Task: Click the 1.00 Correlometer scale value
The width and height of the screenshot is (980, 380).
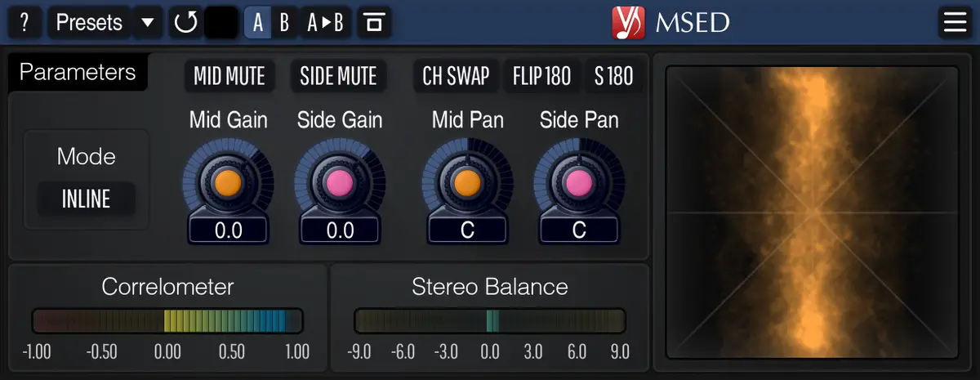Action: [x=297, y=352]
